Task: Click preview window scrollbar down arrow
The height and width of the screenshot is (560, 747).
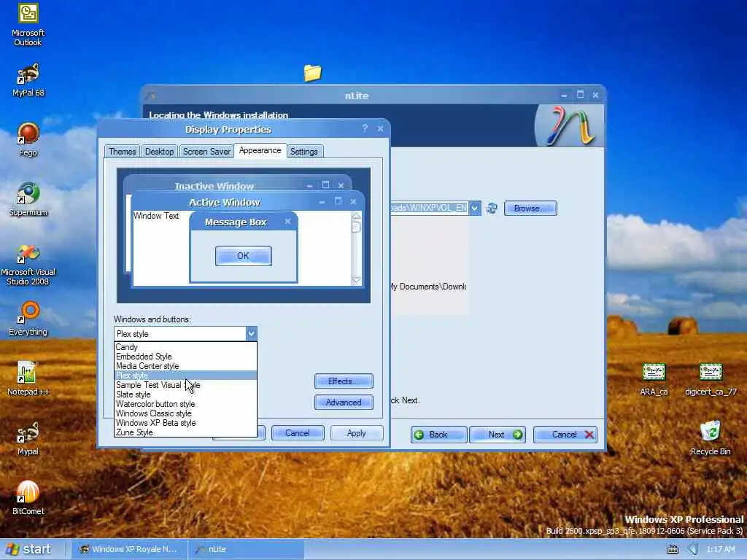Action: coord(356,280)
